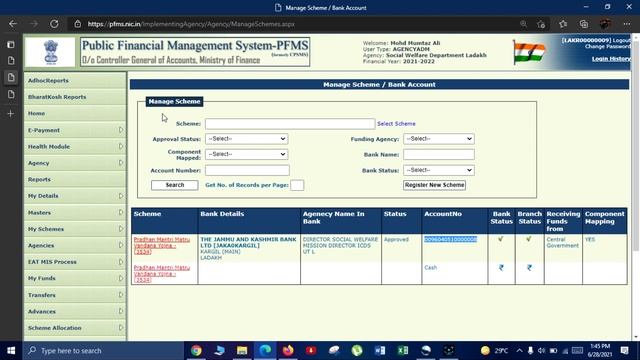Click into the Scheme text field
This screenshot has height=360, width=640.
(x=290, y=124)
